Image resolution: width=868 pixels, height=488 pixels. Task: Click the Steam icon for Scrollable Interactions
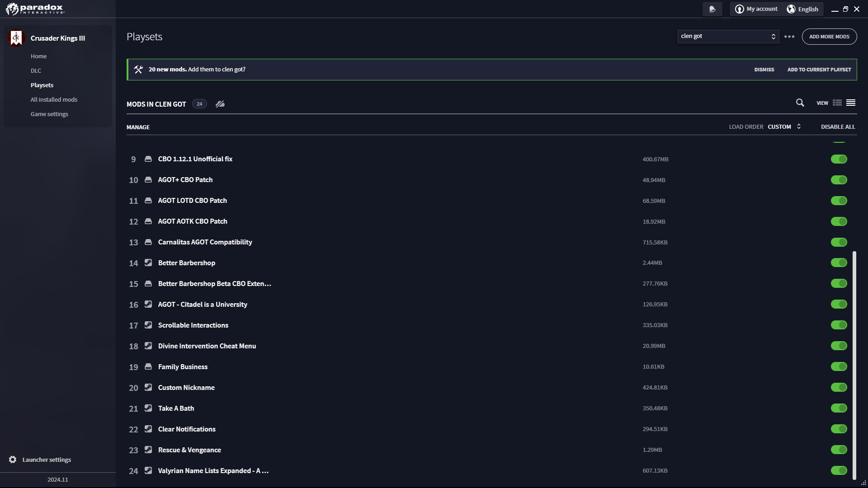pos(148,325)
